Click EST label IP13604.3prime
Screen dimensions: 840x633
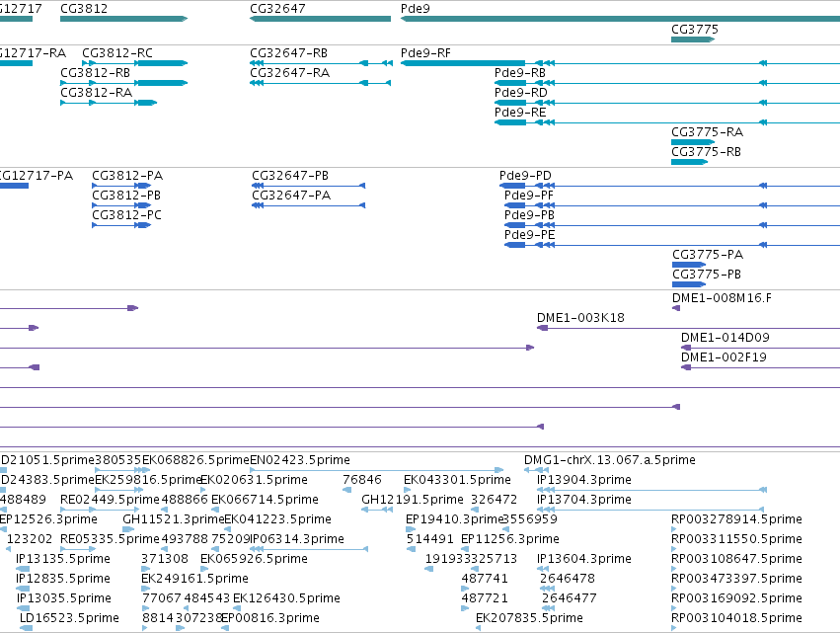point(584,559)
